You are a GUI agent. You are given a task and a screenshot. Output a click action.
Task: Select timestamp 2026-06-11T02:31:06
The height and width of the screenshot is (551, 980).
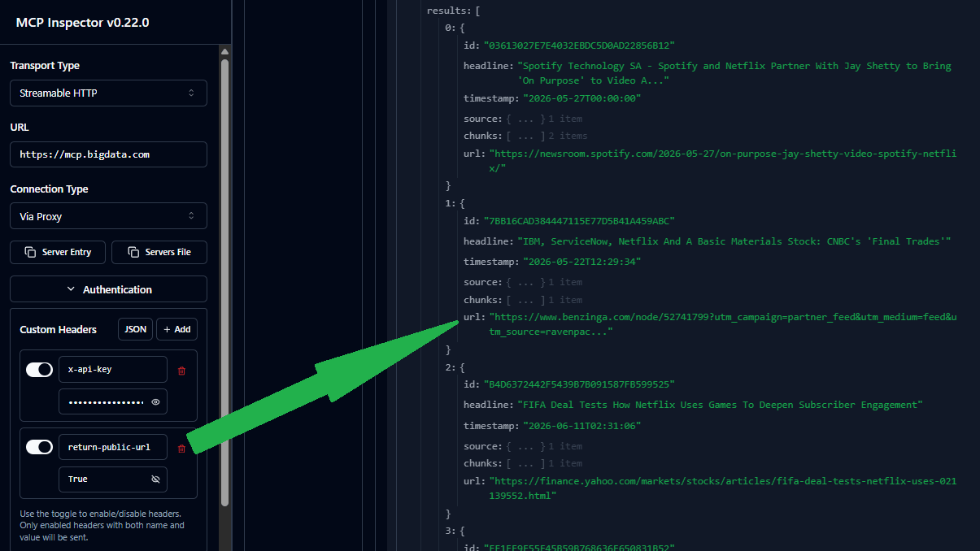pyautogui.click(x=582, y=426)
